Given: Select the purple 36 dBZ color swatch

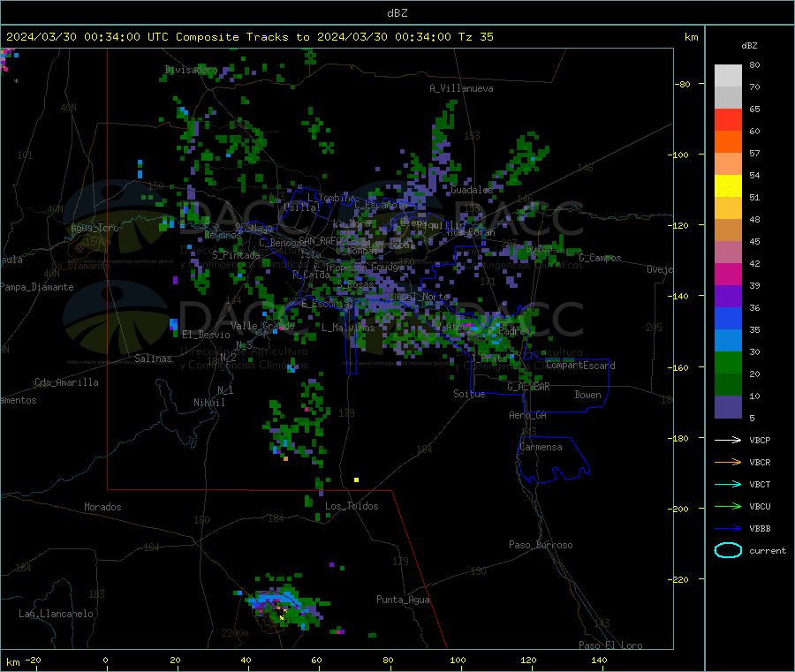Looking at the screenshot, I should tap(728, 297).
